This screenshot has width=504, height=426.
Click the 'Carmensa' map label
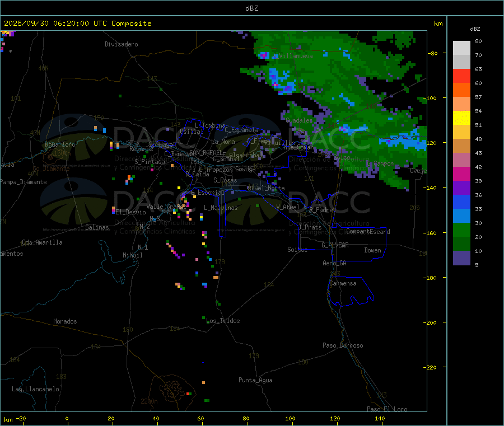[343, 284]
